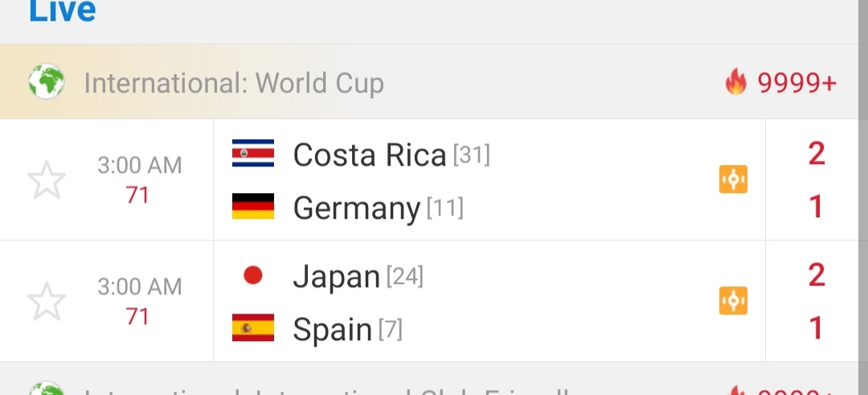868x395 pixels.
Task: Open Spain team name
Action: 332,329
